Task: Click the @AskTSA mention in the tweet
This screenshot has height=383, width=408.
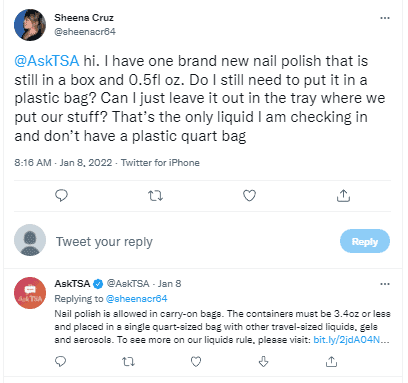Action: tap(47, 61)
